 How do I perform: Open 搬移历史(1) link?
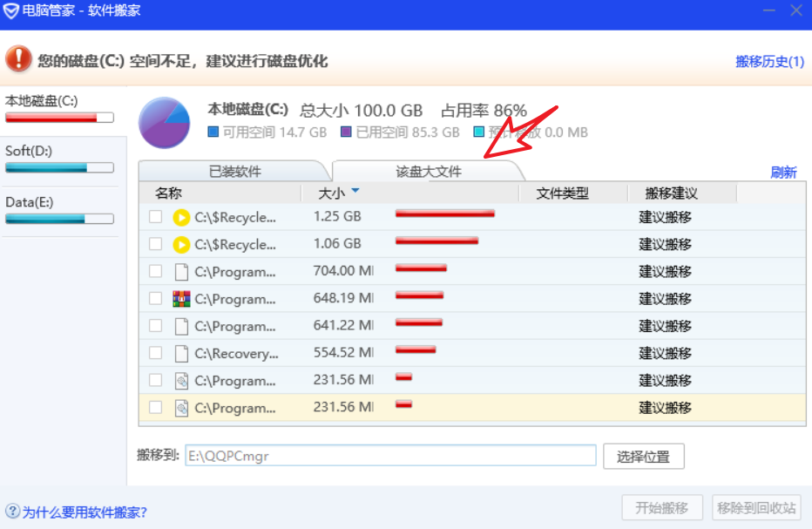point(769,62)
